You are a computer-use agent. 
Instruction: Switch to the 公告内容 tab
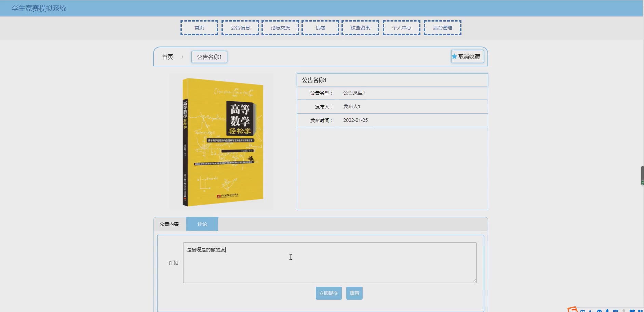pyautogui.click(x=169, y=224)
